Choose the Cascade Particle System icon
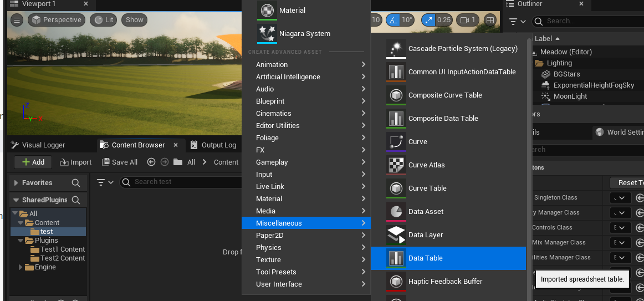The height and width of the screenshot is (301, 644). click(x=396, y=49)
